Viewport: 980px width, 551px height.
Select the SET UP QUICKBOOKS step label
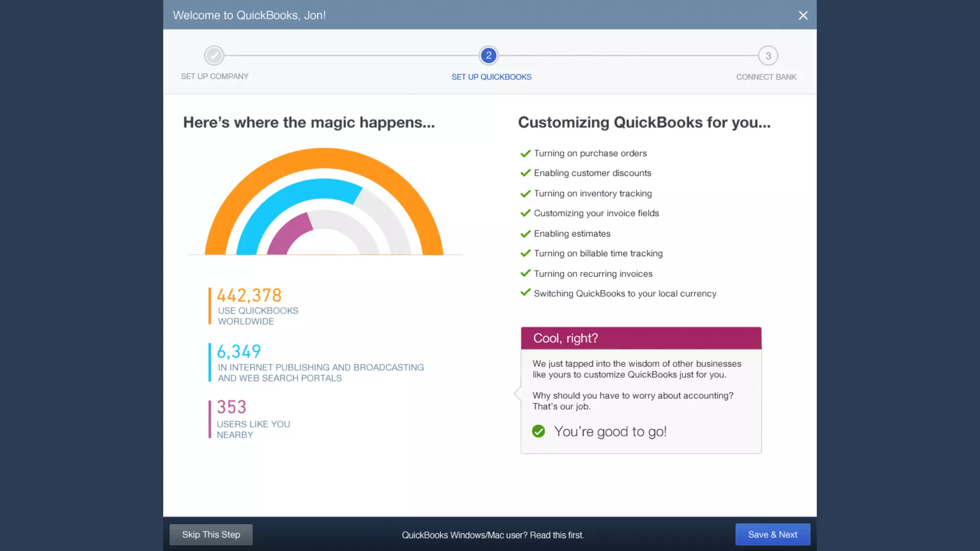tap(491, 77)
